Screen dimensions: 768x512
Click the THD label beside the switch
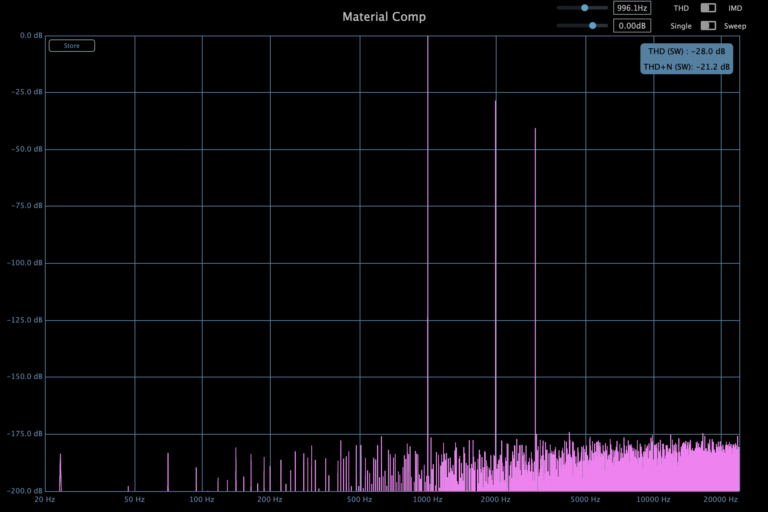point(681,8)
